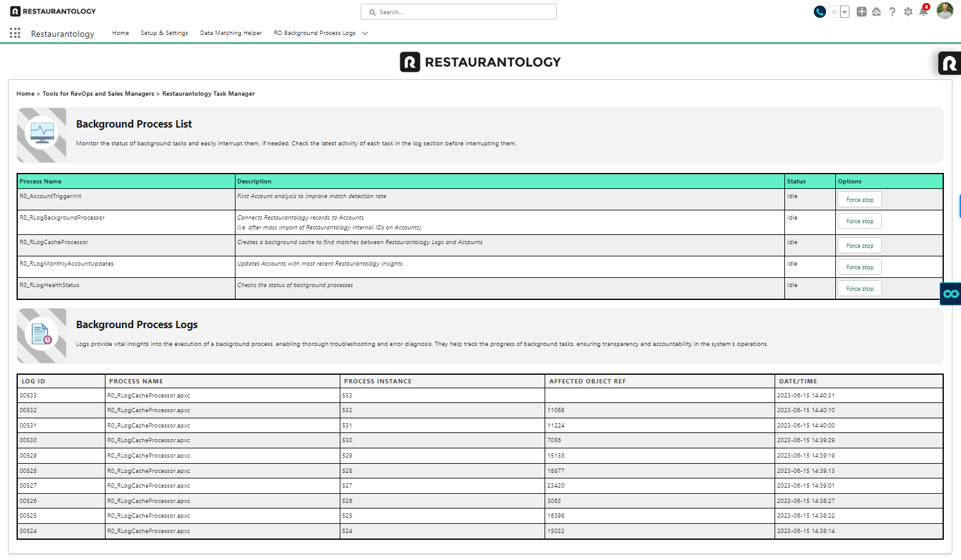961x560 pixels.
Task: Click affected object ref 11068
Action: (x=556, y=410)
